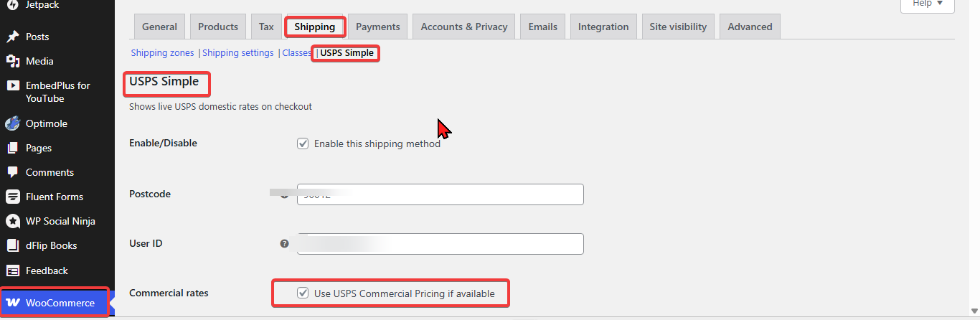Viewport: 980px width, 320px height.
Task: Open Fluent Forms icon in sidebar
Action: pyautogui.click(x=12, y=197)
